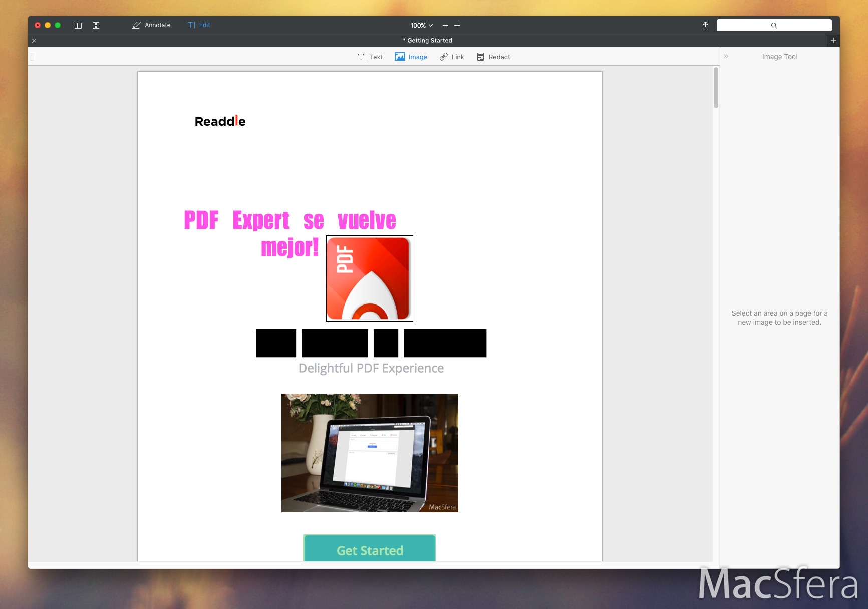Open the page thumbnails grid view
Image resolution: width=868 pixels, height=609 pixels.
coord(96,25)
